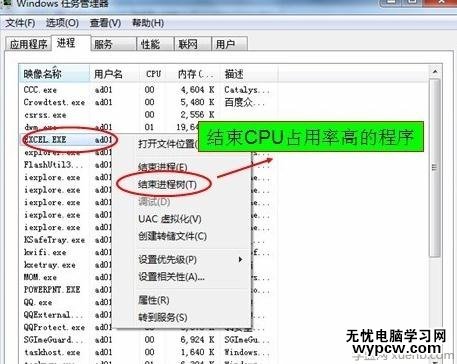Screen dimensions: 457x364
Task: Open the 选项(O) menu
Action: (x=62, y=23)
